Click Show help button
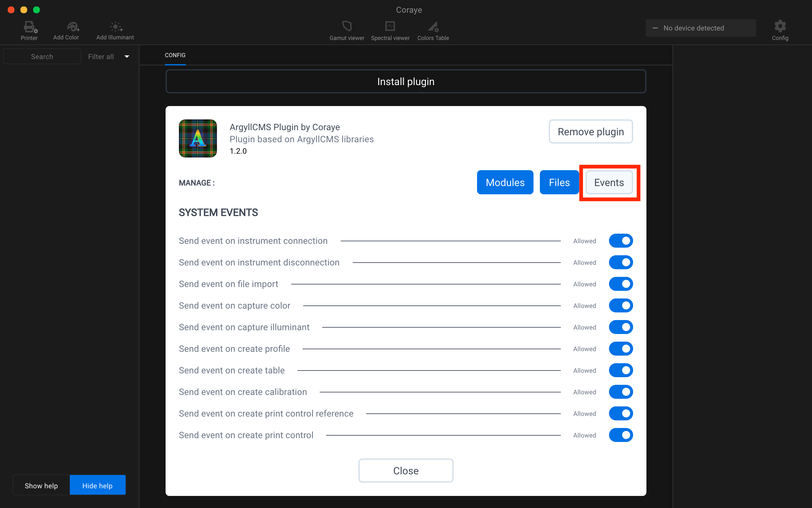This screenshot has height=508, width=812. [x=41, y=485]
